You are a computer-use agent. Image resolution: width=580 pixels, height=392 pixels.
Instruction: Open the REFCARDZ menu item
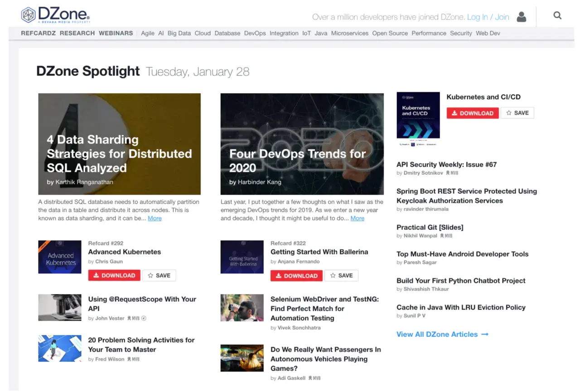tap(39, 33)
